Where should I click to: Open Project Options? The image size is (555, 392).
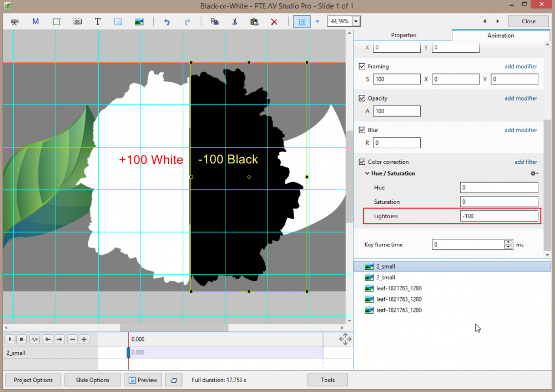point(33,380)
